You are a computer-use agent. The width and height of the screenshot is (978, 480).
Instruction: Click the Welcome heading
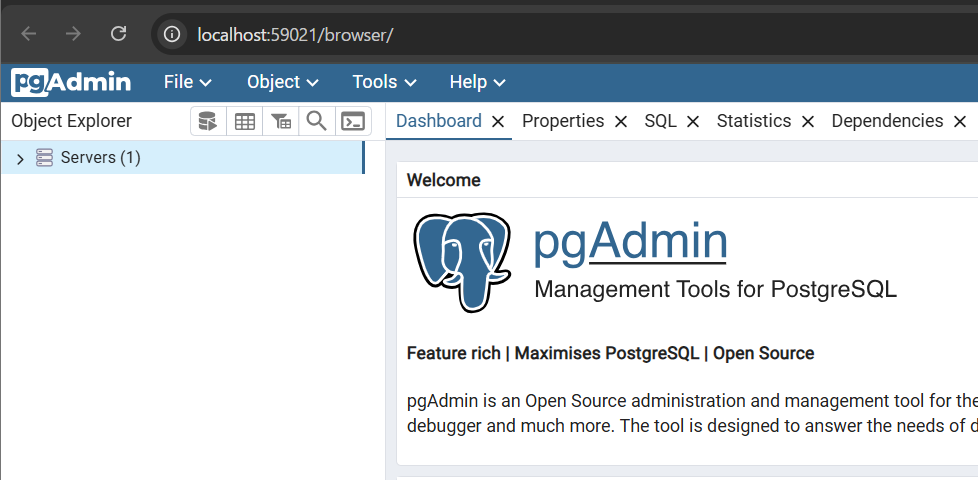pyautogui.click(x=443, y=180)
